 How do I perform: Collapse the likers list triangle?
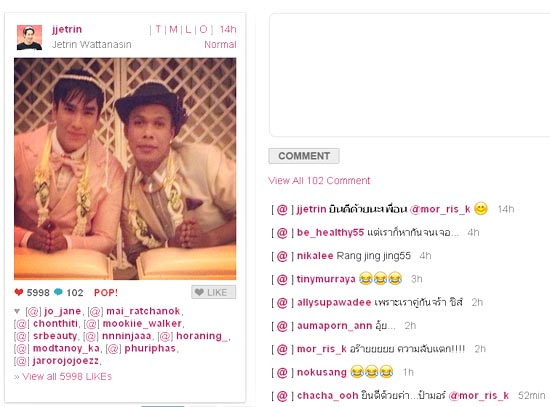point(17,311)
